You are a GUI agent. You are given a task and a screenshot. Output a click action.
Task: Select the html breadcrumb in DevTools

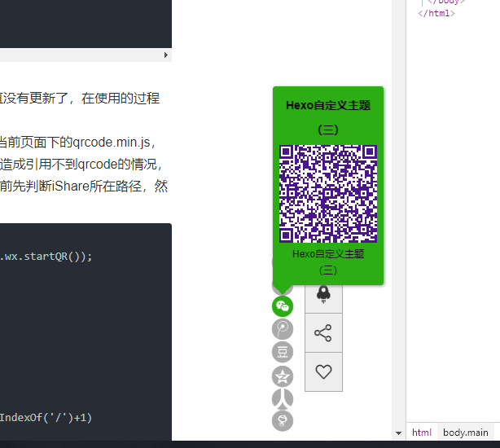click(422, 433)
